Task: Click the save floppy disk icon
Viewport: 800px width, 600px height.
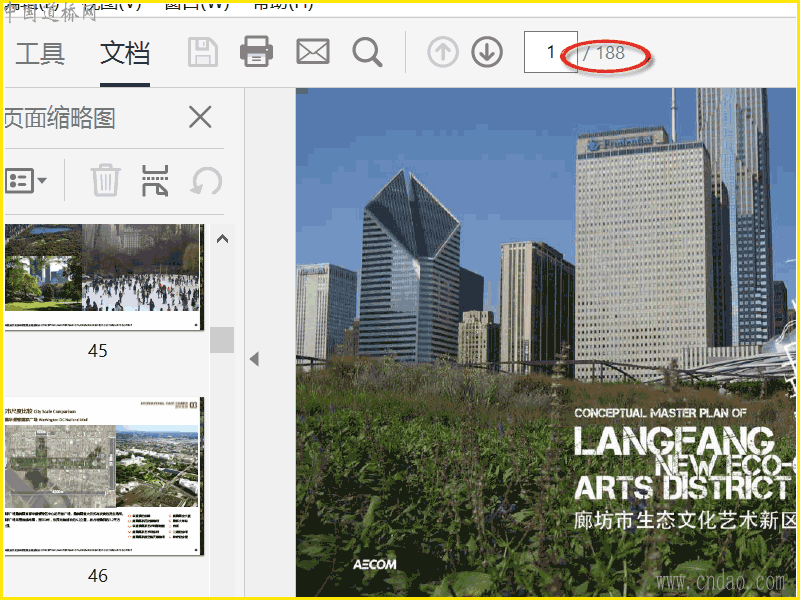Action: pyautogui.click(x=203, y=52)
